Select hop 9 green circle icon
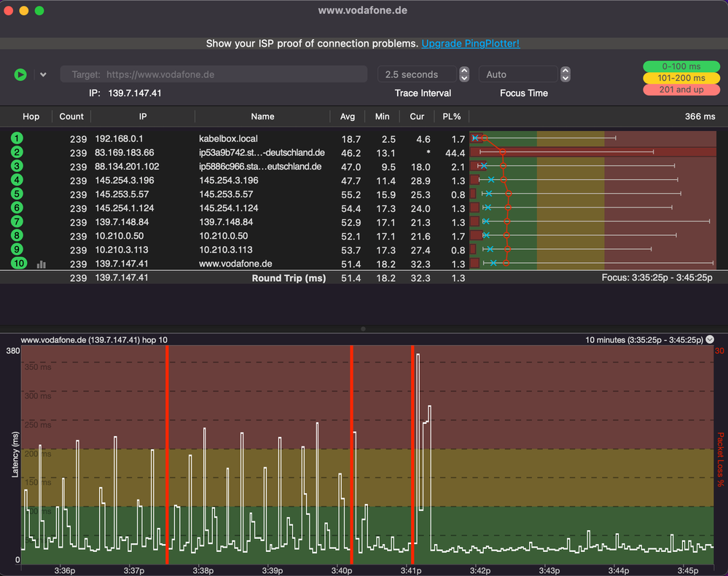Viewport: 728px width, 576px height. click(17, 250)
